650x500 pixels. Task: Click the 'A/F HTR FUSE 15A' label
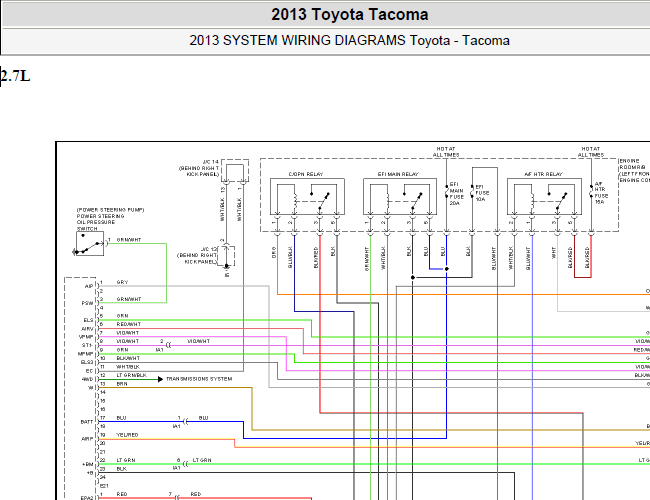click(601, 193)
